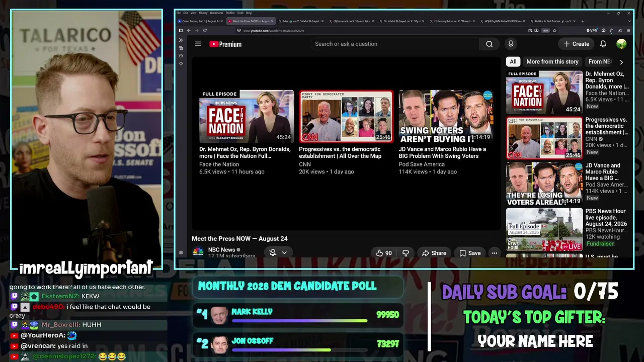Dislike the Meet the Press video
Screen dimensions: 644x362
pos(406,253)
